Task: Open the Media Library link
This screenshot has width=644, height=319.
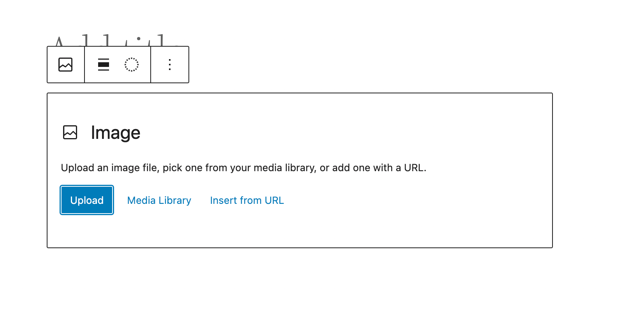Action: tap(159, 200)
